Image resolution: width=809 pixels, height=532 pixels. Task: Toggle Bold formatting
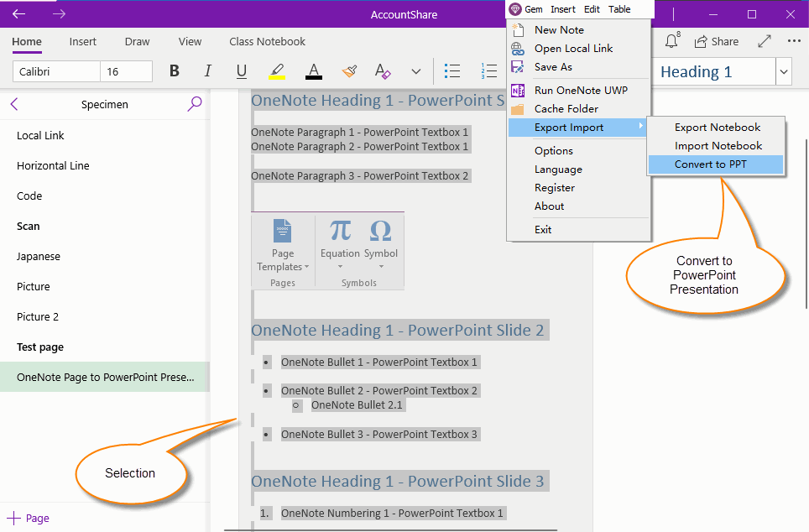(175, 71)
